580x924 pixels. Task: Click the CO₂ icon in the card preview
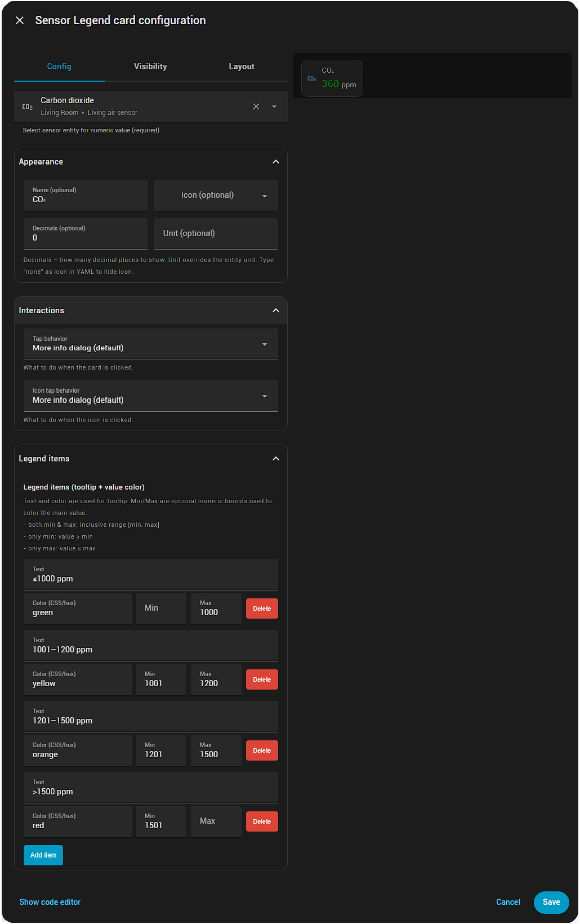pos(311,79)
